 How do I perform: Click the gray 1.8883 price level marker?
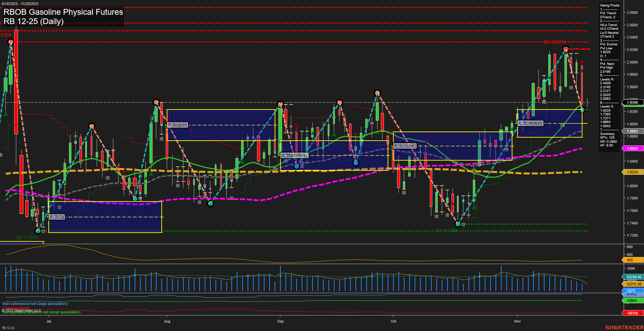[x=632, y=131]
